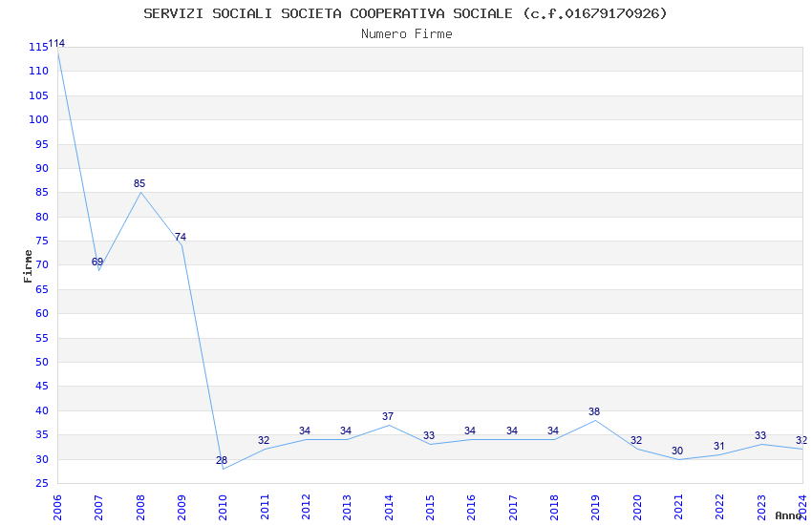Screen dimensions: 812x525
Task: Click the y-axis value 80
Action: tap(42, 217)
